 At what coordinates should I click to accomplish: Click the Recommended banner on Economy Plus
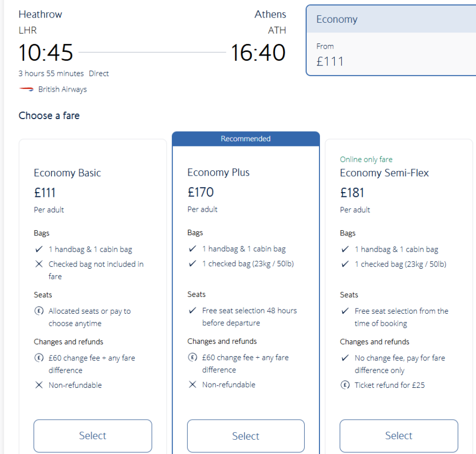coord(245,138)
